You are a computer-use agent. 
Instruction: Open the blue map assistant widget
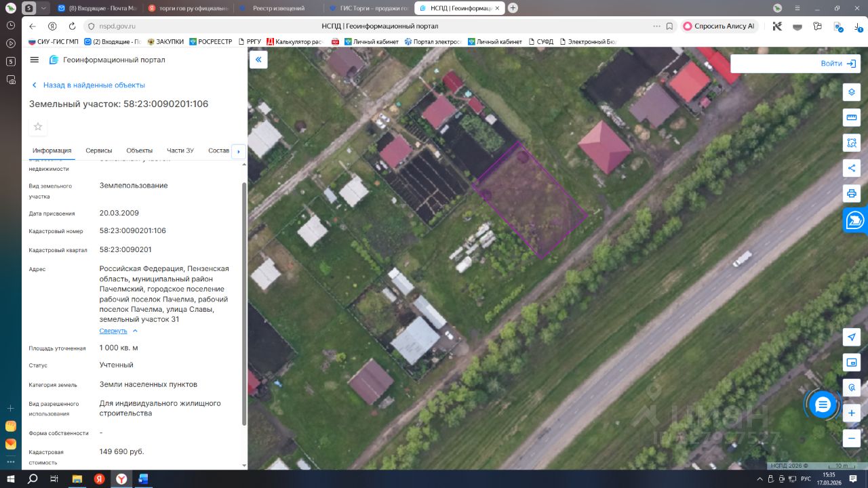click(x=856, y=221)
